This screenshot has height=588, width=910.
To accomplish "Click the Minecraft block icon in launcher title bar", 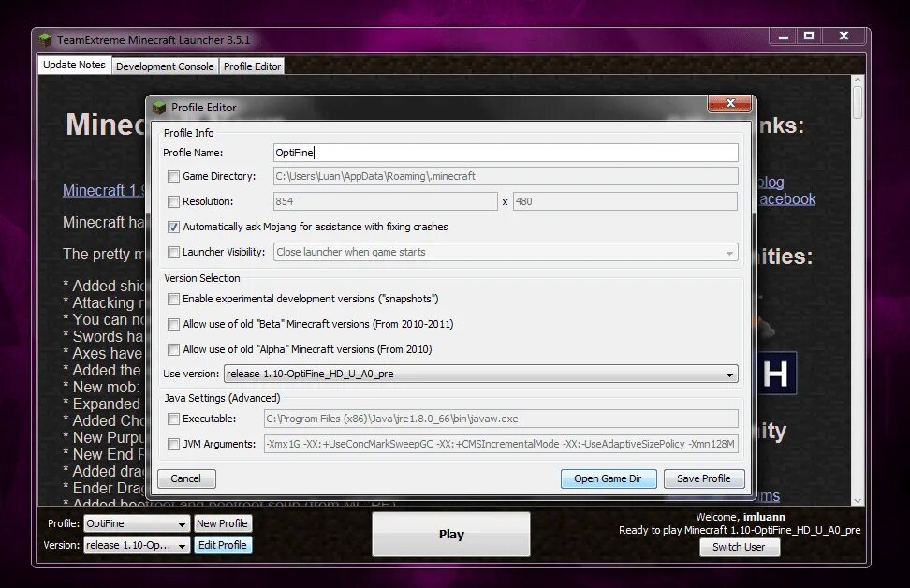I will point(45,39).
